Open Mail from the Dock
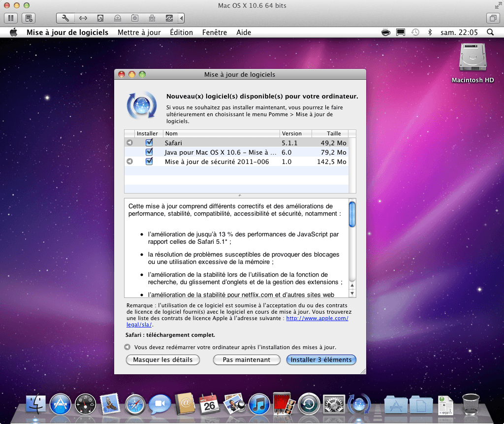Image resolution: width=504 pixels, height=424 pixels. 110,404
